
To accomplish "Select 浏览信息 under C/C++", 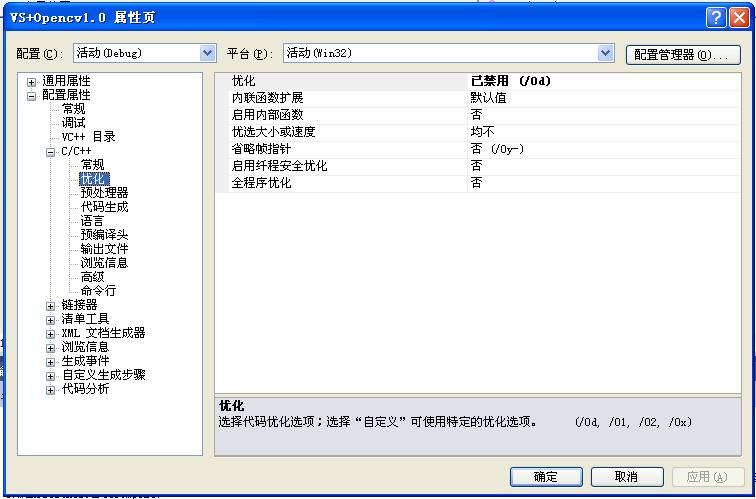I will [x=105, y=263].
